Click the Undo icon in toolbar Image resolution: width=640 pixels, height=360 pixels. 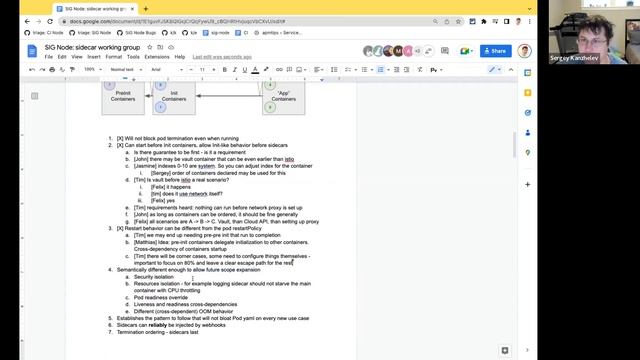[x=32, y=70]
